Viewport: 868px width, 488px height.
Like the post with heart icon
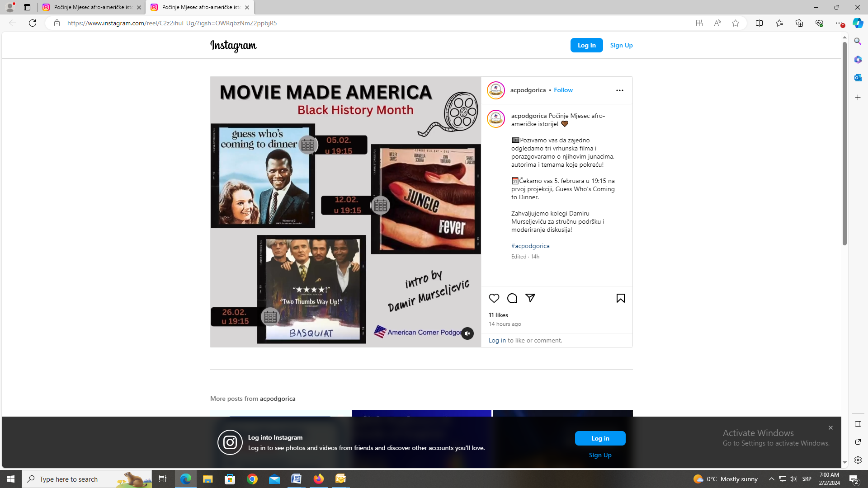point(494,298)
